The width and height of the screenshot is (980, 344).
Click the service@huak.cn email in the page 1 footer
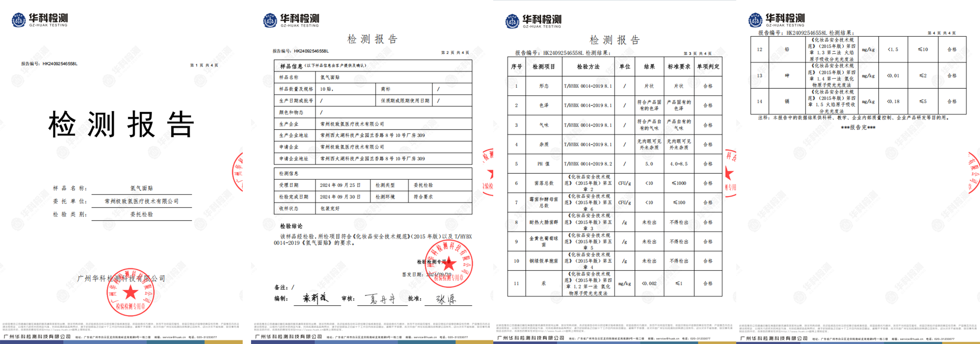[x=174, y=337]
